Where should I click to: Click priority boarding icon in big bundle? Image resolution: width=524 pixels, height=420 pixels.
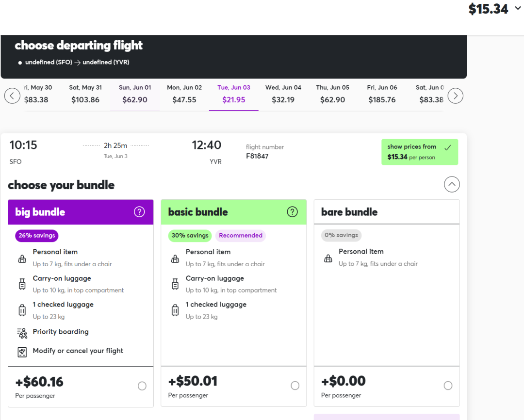coord(22,333)
